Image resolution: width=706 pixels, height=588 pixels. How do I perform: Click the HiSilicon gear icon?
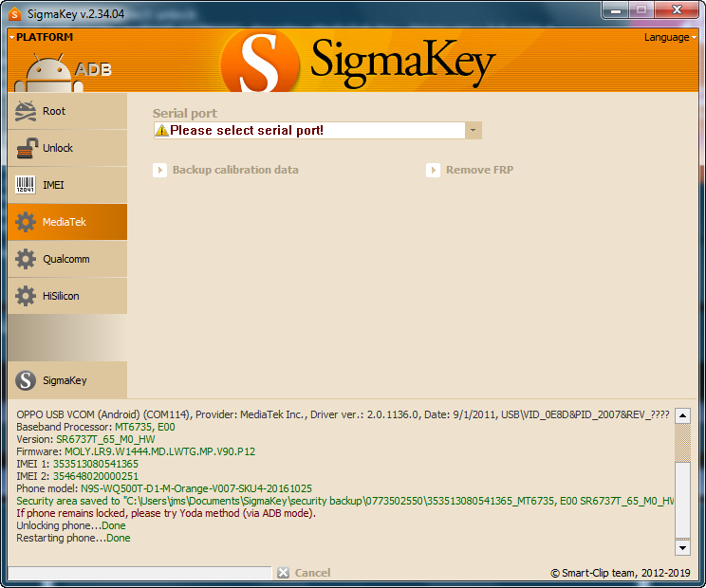[26, 296]
